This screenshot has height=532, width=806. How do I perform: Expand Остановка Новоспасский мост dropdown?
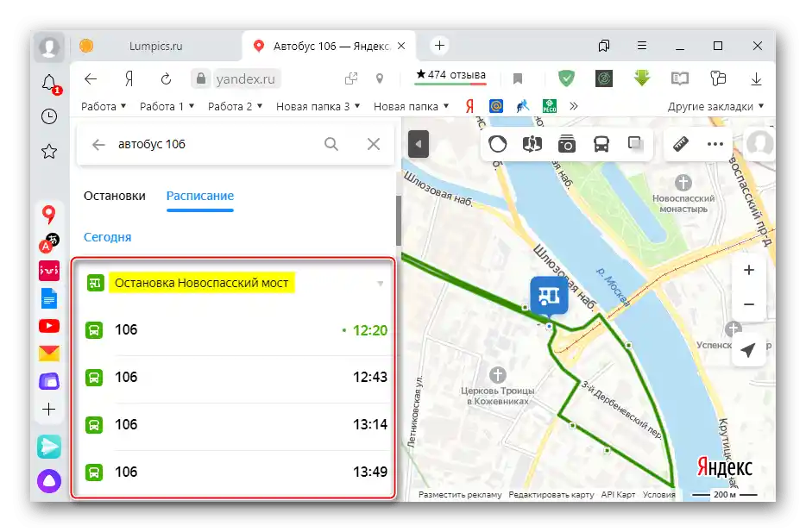[x=381, y=283]
